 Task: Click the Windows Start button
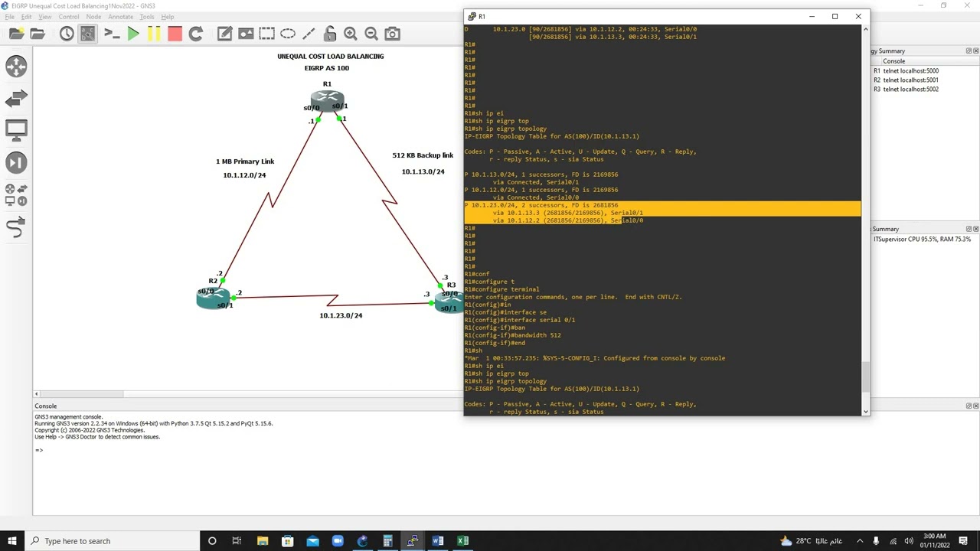(11, 541)
